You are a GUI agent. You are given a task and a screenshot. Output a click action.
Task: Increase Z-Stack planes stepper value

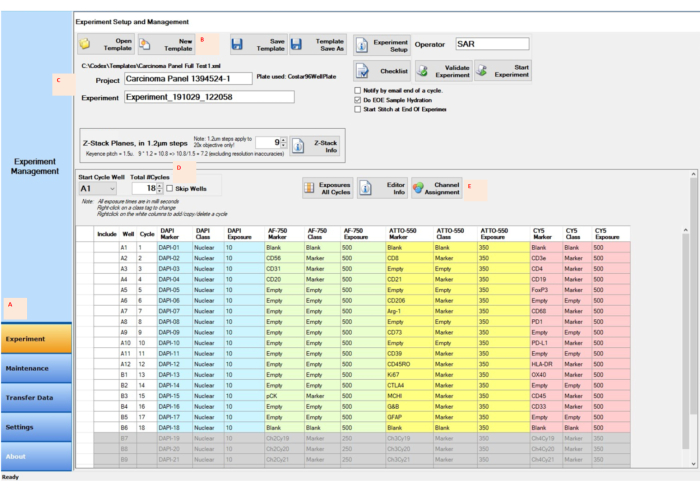point(283,140)
